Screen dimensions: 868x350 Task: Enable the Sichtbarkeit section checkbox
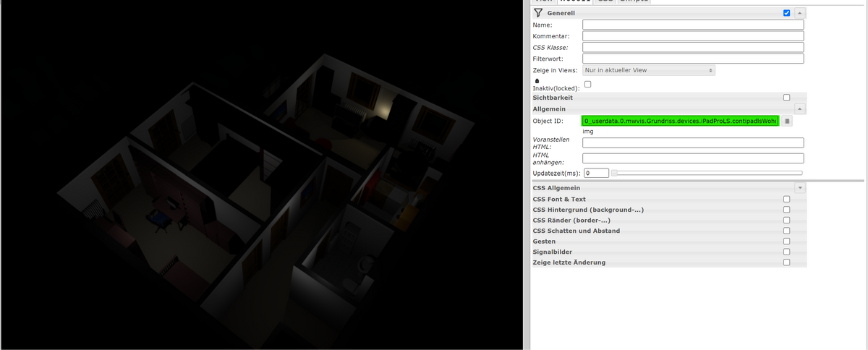[x=786, y=97]
